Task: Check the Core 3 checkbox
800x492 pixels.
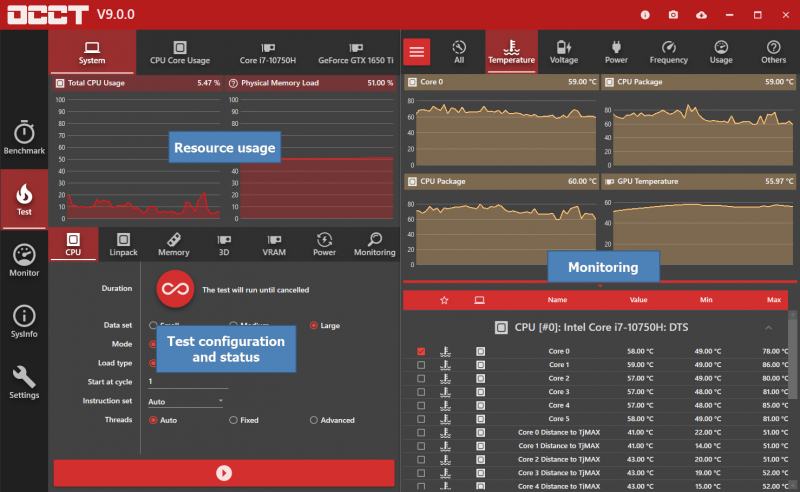Action: (x=421, y=392)
